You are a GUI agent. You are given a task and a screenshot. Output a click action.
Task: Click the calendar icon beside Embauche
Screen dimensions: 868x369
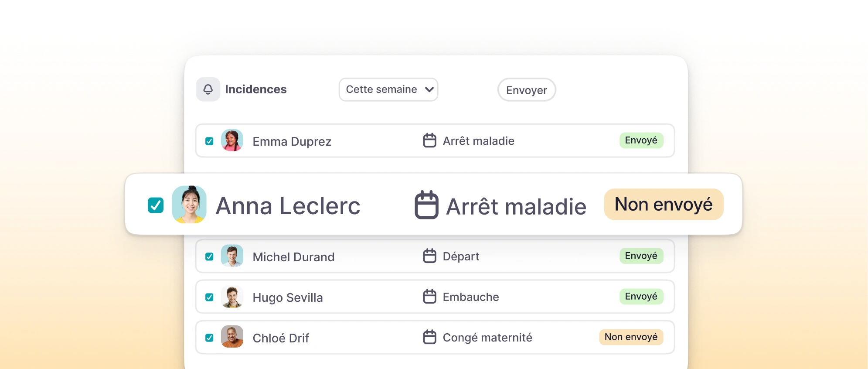tap(430, 297)
